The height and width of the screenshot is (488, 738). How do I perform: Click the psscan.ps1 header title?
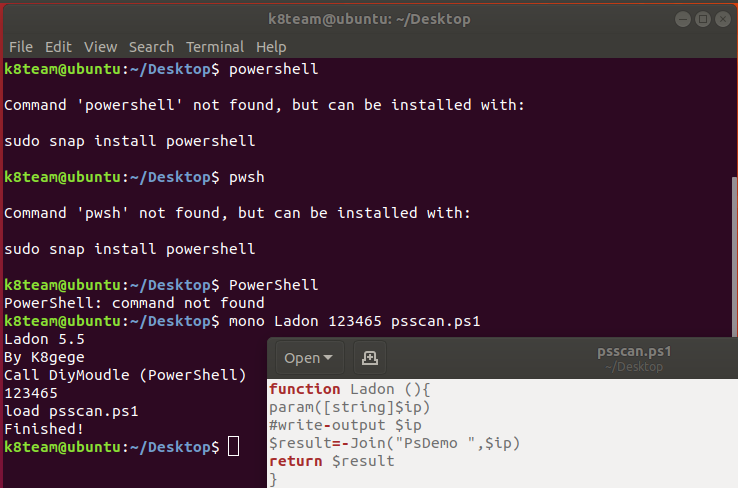point(633,351)
